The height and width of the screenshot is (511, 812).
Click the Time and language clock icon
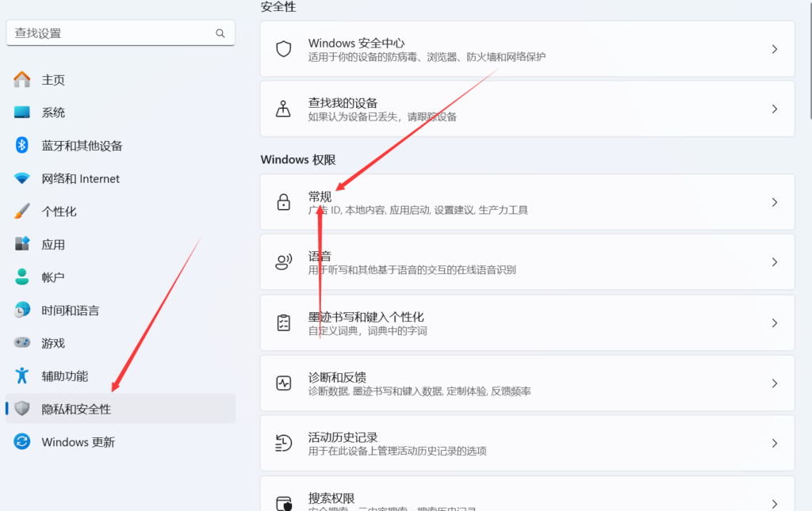(21, 310)
